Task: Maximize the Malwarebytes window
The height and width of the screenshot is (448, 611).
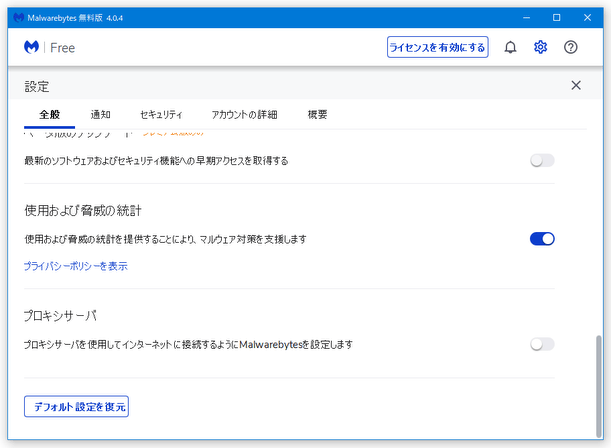Action: 557,18
